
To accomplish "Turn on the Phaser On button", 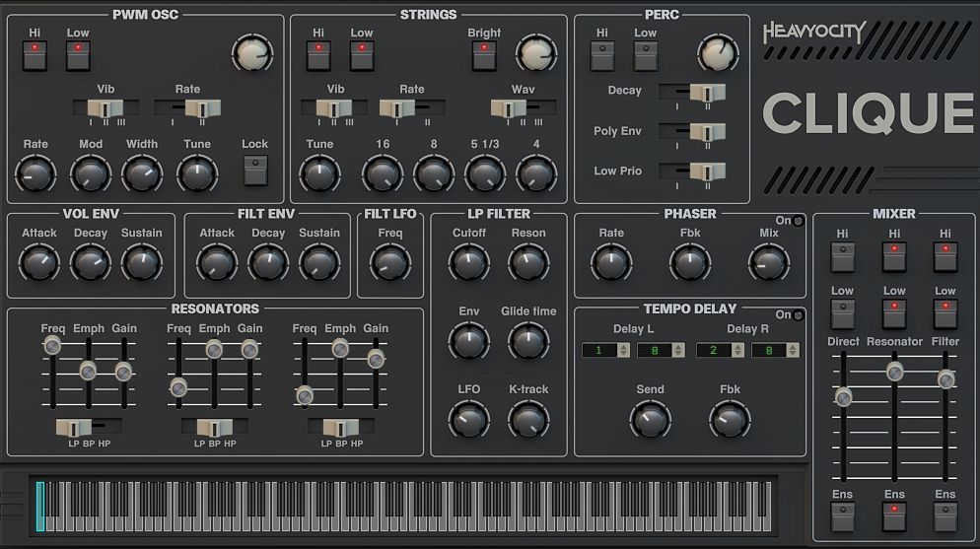I will (799, 221).
